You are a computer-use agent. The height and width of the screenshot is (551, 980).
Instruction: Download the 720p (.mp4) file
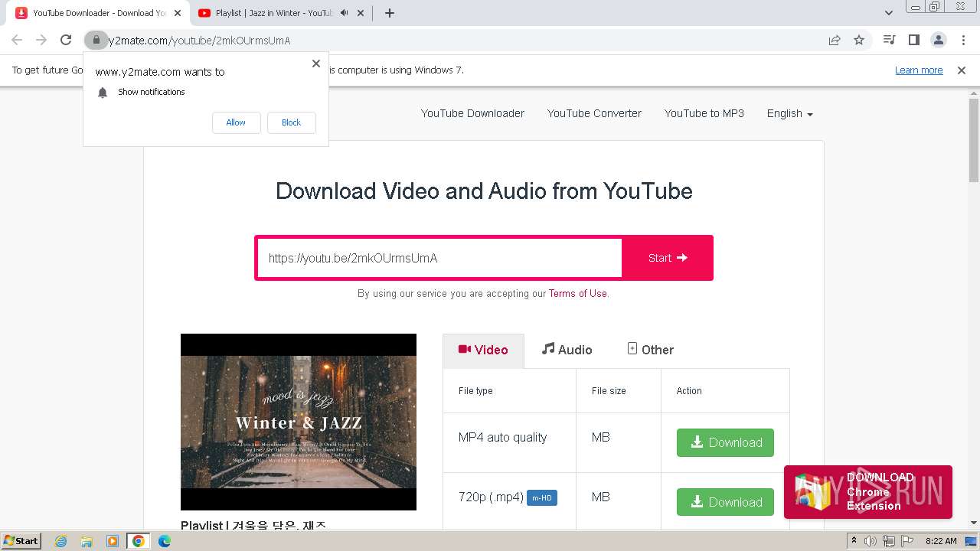[725, 502]
